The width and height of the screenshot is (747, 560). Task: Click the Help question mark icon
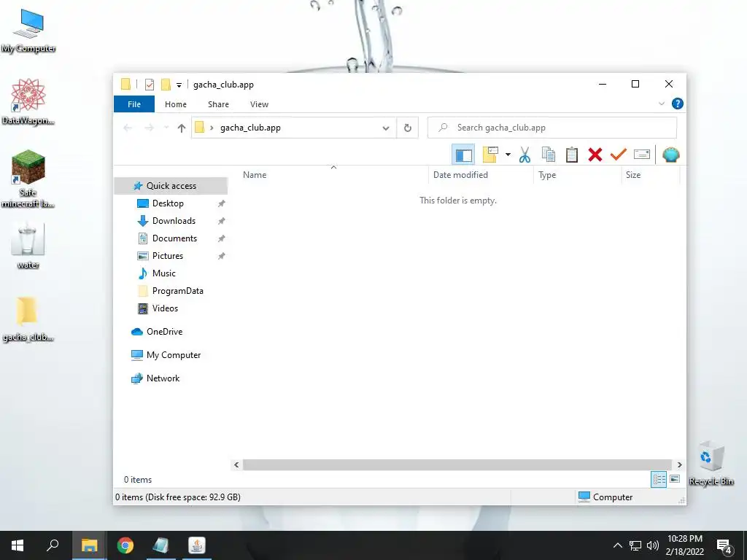[678, 104]
